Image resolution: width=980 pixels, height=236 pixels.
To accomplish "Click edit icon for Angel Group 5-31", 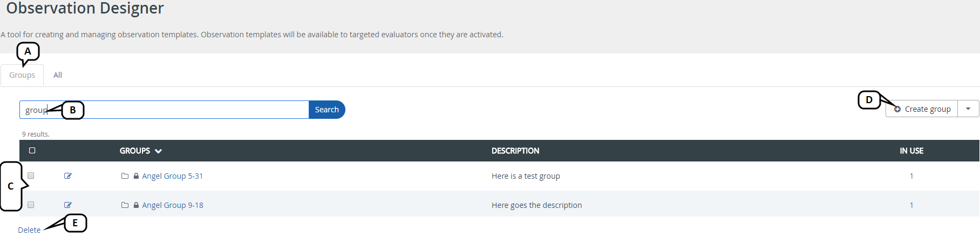I will tap(68, 176).
